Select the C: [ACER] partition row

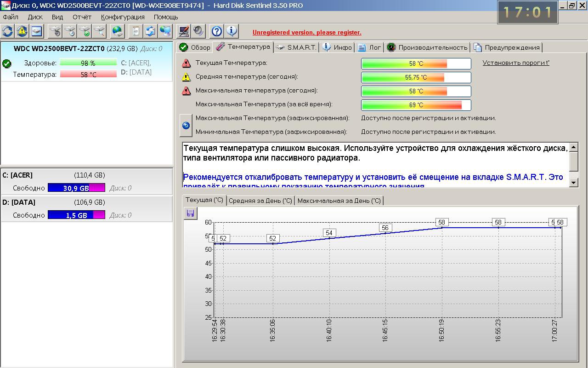click(87, 181)
